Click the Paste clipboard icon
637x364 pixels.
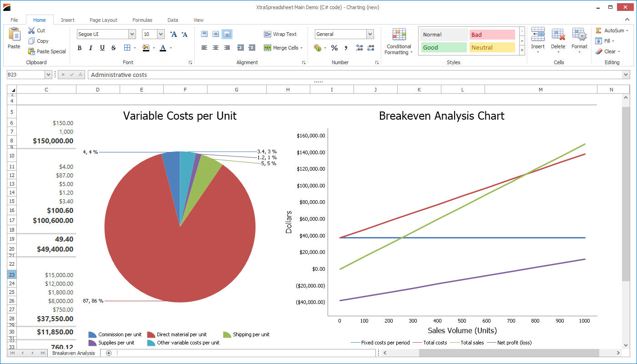pos(14,35)
